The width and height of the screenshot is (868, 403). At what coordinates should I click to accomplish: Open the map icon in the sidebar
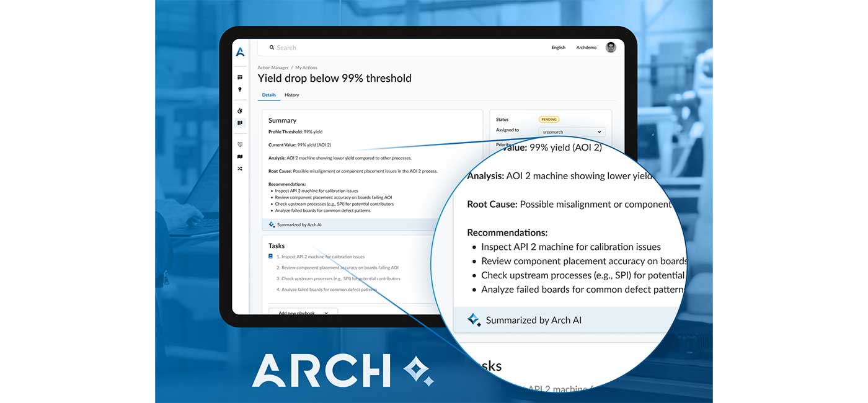(240, 157)
